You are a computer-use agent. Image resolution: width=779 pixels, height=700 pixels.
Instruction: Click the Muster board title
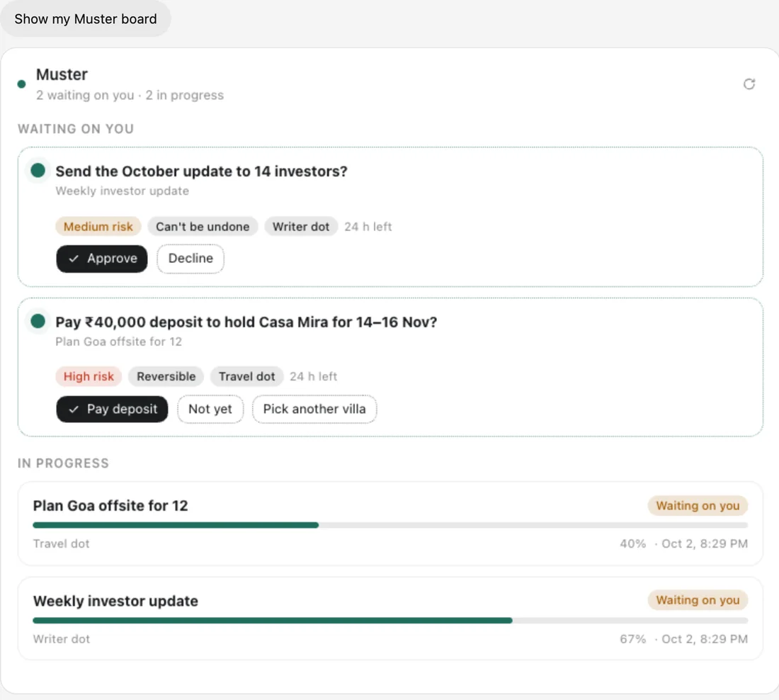coord(62,74)
